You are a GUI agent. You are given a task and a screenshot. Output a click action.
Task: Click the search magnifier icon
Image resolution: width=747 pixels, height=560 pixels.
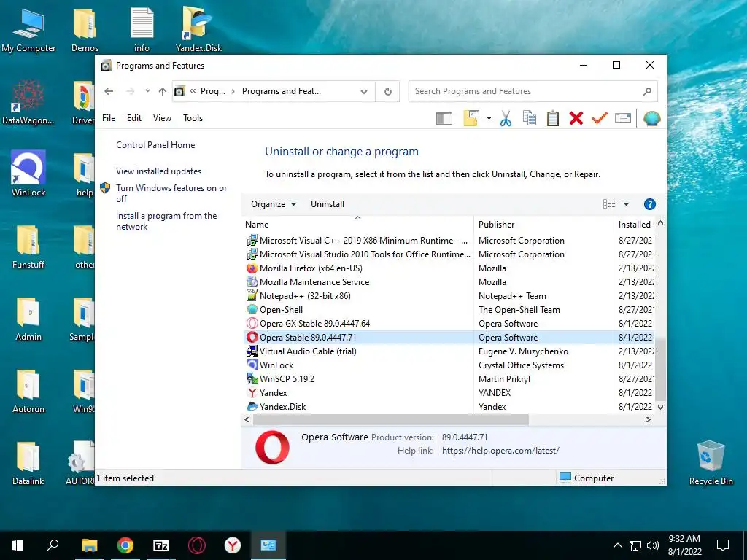(x=647, y=91)
